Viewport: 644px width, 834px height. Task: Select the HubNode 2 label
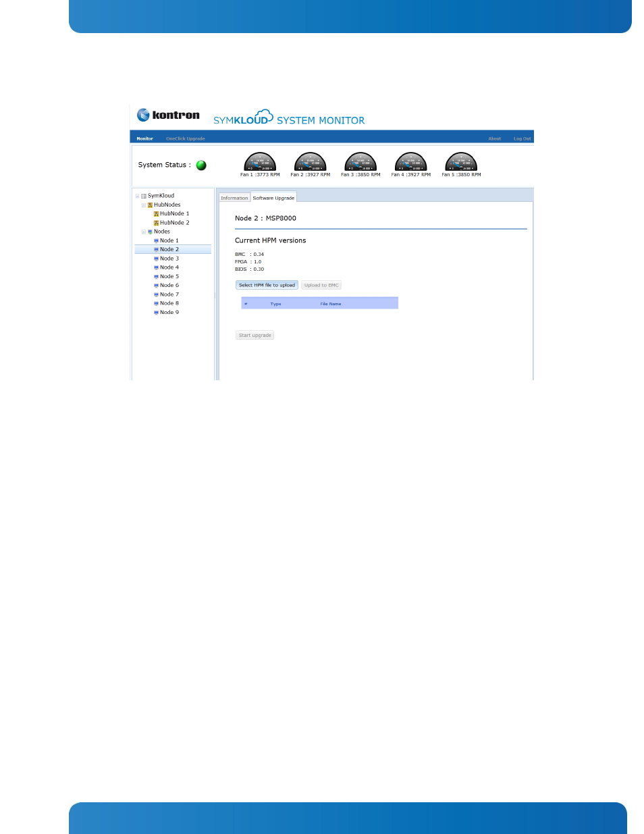click(x=175, y=223)
